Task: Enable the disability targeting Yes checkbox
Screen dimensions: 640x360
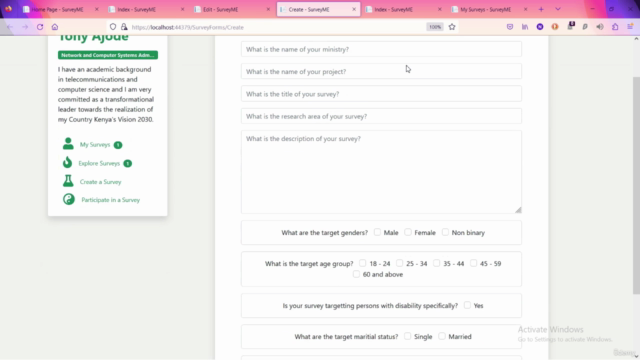Action: (x=467, y=305)
